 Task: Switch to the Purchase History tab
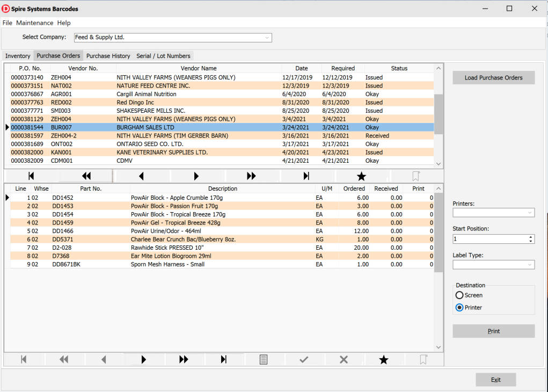pos(108,56)
